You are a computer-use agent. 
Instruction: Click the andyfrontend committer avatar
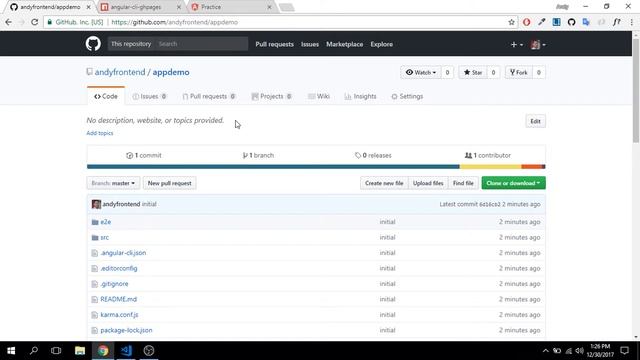pyautogui.click(x=96, y=204)
